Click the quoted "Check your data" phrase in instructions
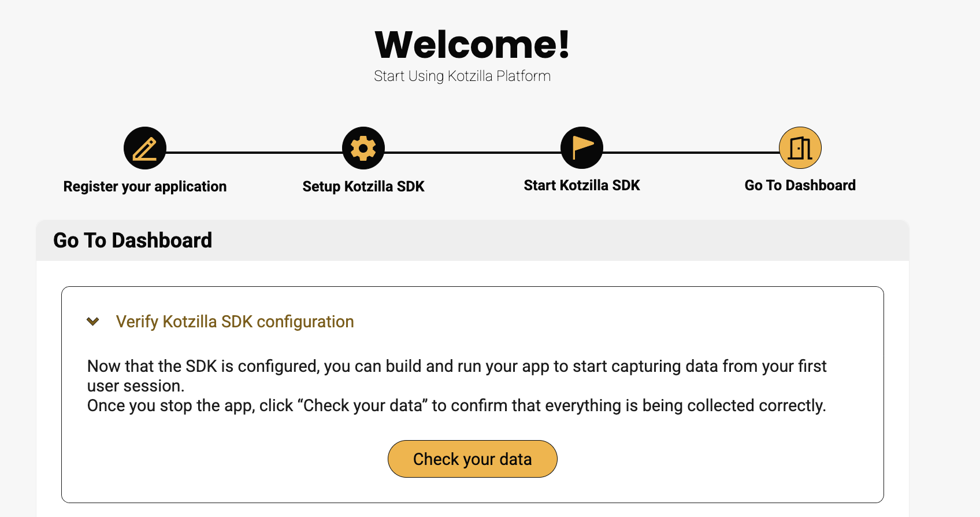The height and width of the screenshot is (517, 980). tap(363, 405)
